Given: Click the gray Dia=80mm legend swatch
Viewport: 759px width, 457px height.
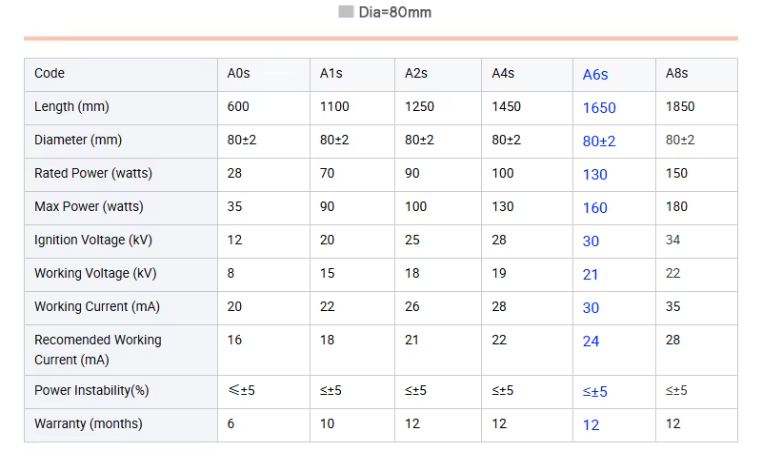Looking at the screenshot, I should 346,12.
